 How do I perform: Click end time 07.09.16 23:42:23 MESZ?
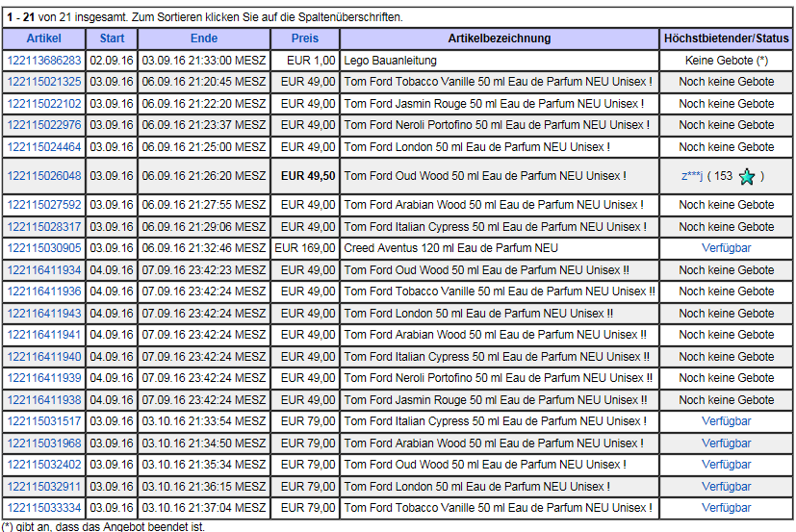(x=203, y=270)
